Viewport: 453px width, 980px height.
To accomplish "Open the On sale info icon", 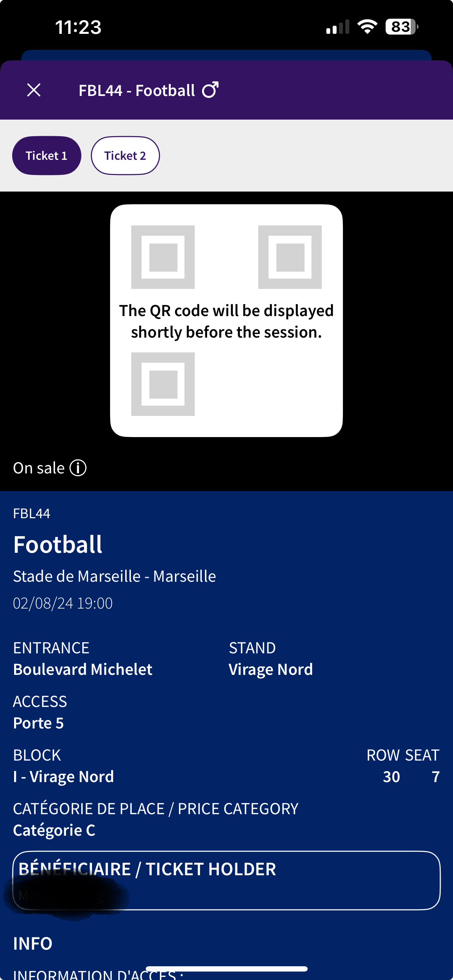I will point(78,468).
